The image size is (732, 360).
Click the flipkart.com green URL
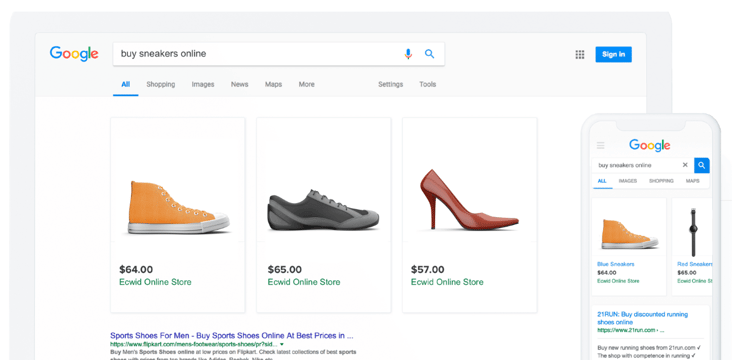194,344
